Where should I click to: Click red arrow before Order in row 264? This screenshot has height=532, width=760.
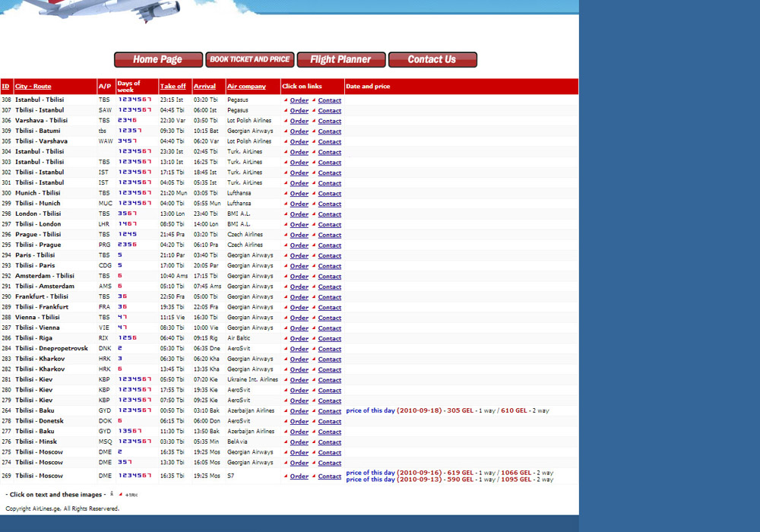click(x=286, y=411)
